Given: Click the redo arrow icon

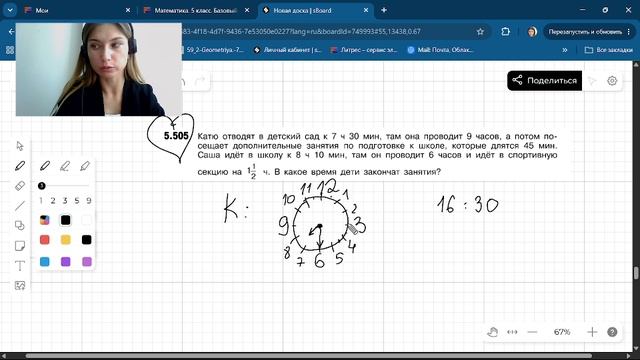Looking at the screenshot, I should coord(200,81).
